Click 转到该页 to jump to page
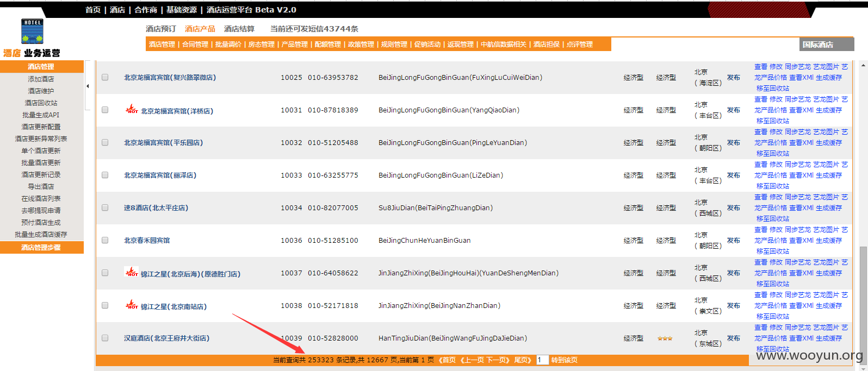The image size is (868, 371). [x=564, y=360]
